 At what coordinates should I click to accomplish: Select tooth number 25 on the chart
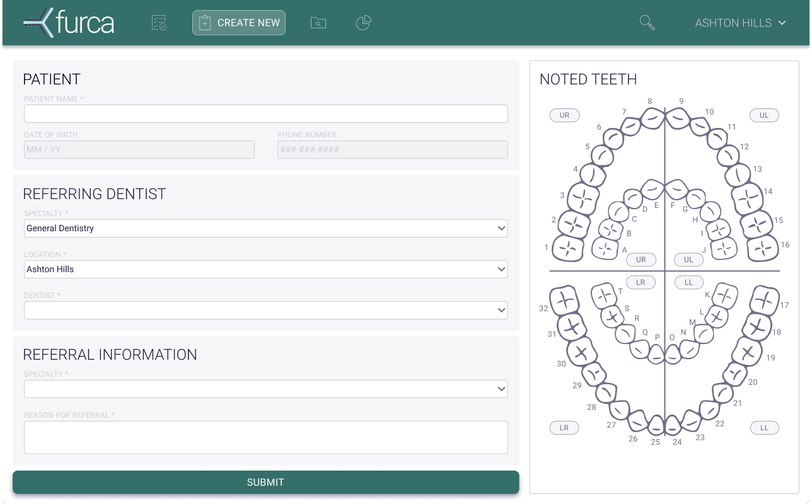(x=656, y=425)
